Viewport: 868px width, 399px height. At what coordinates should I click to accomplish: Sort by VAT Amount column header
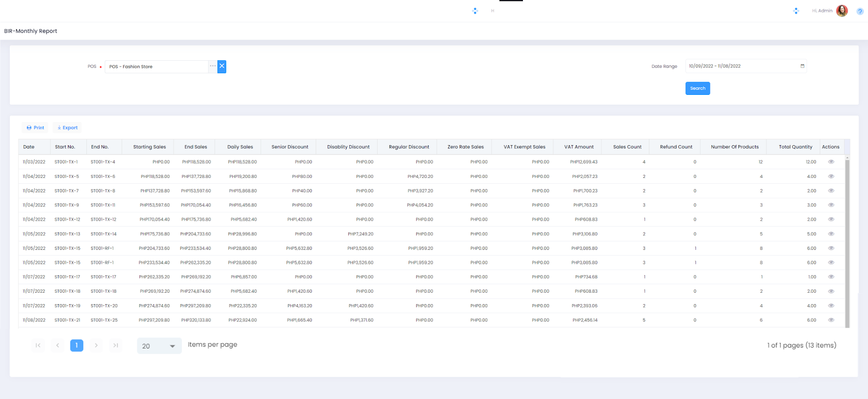click(578, 147)
